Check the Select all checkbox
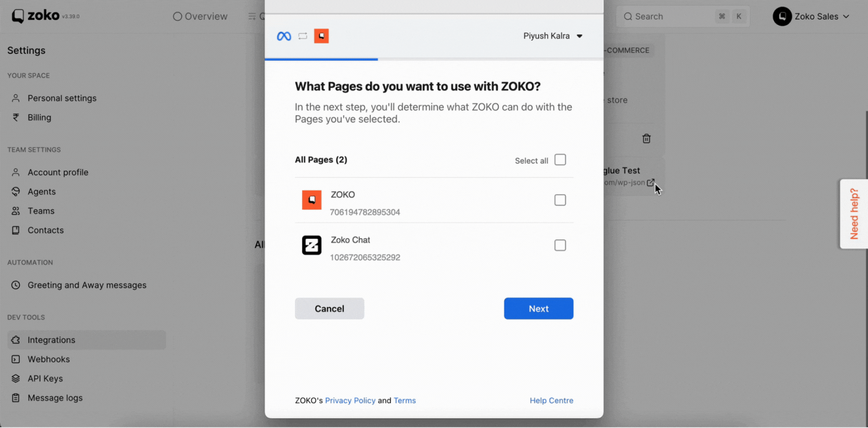This screenshot has height=428, width=868. (560, 160)
